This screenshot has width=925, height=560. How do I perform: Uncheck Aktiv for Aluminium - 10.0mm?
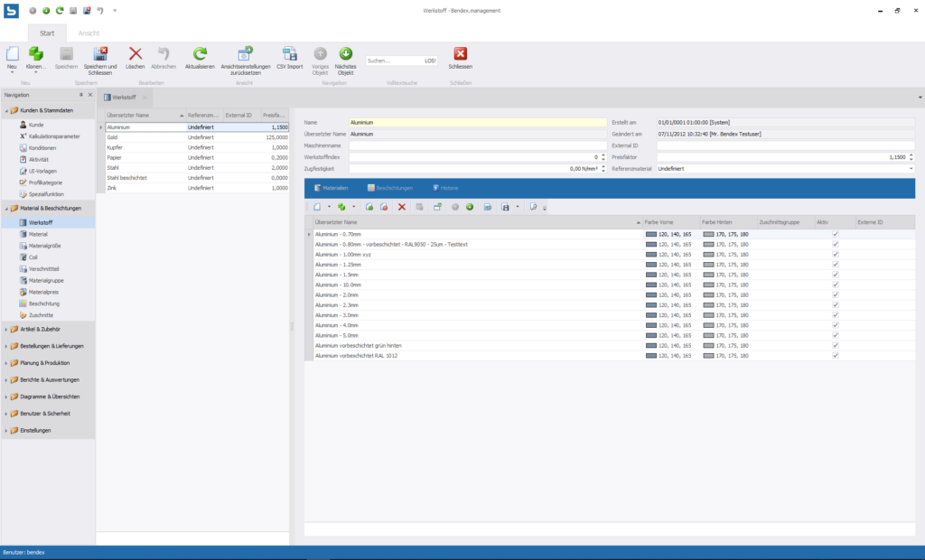point(836,285)
